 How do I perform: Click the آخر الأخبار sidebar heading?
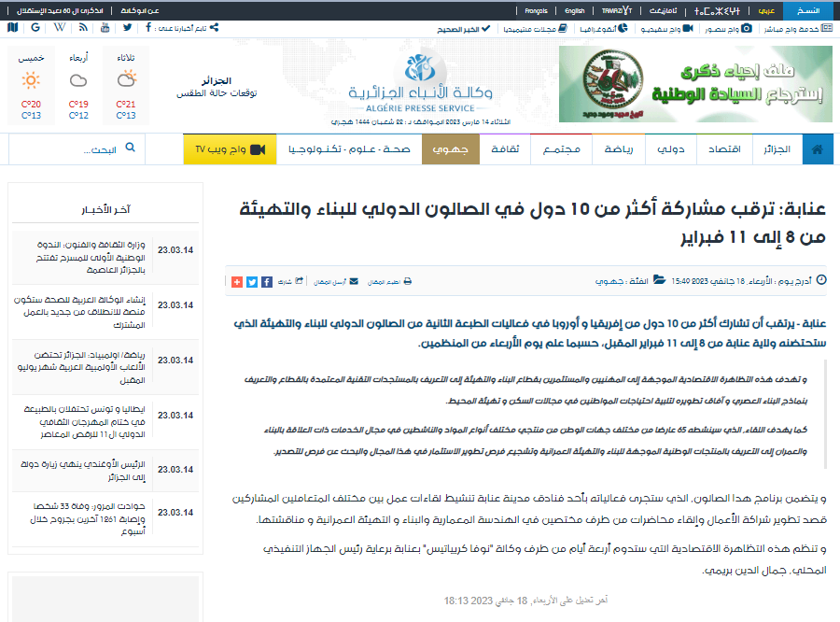point(106,209)
